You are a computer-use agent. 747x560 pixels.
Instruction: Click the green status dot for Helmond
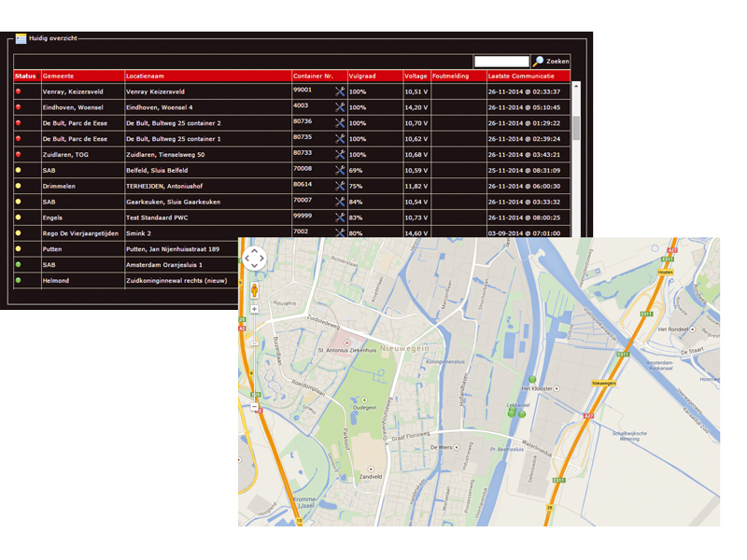point(19,280)
